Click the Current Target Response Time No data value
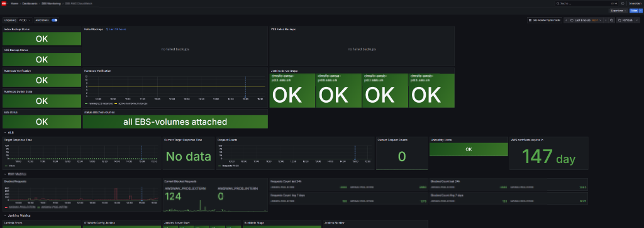 [x=188, y=156]
